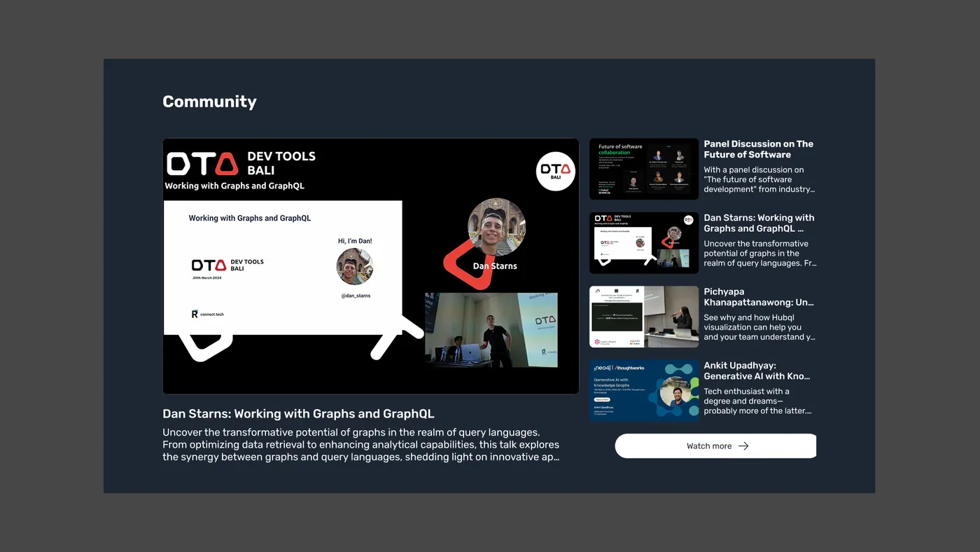The width and height of the screenshot is (980, 552).
Task: Open the main Dan Starns video preview
Action: (x=370, y=266)
